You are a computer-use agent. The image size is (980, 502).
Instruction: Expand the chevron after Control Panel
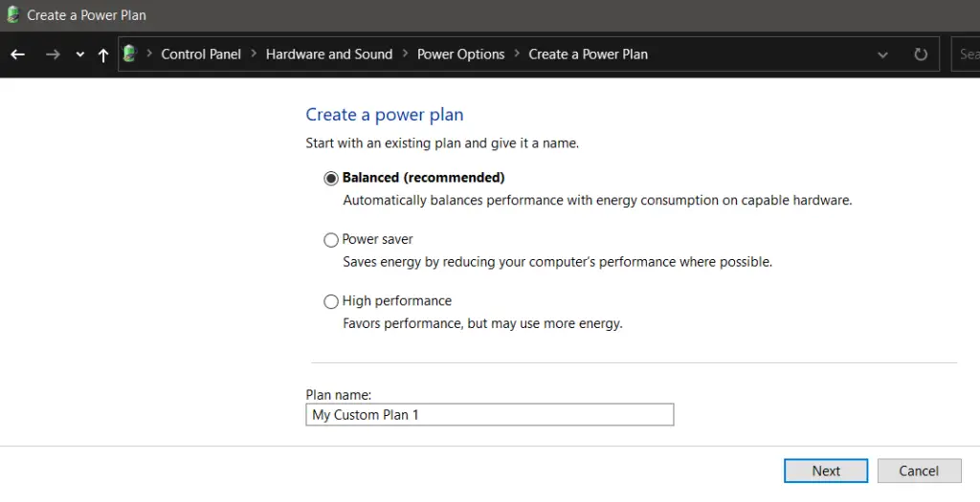(x=254, y=54)
